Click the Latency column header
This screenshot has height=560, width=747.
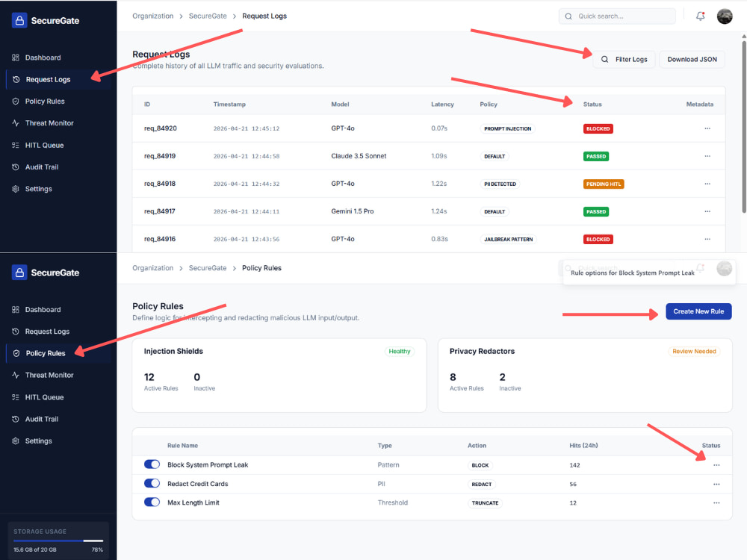[x=442, y=105]
